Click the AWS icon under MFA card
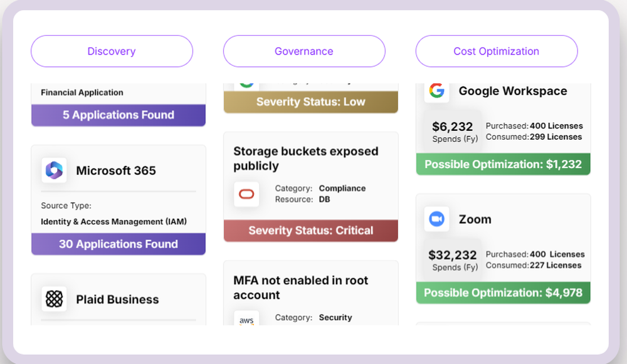The image size is (627, 364). pos(246,320)
